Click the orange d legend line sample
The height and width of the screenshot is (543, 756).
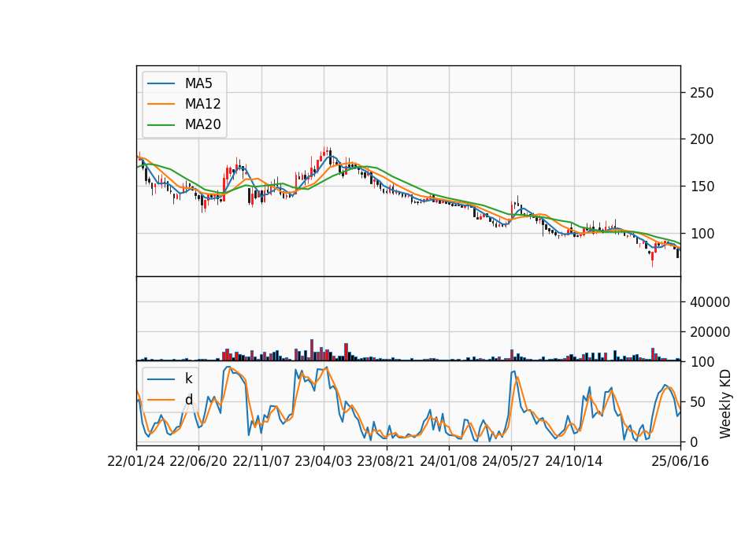161,400
